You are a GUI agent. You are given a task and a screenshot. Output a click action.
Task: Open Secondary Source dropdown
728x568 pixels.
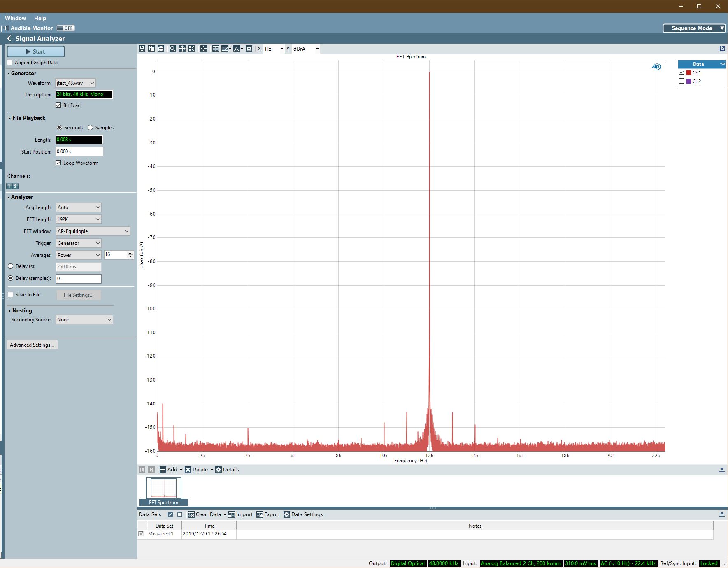(x=84, y=320)
